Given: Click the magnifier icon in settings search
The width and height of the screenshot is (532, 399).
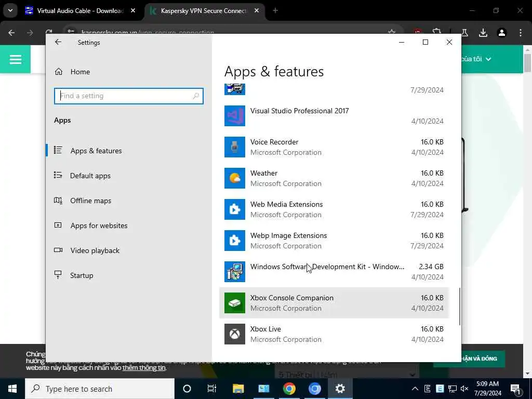Looking at the screenshot, I should (196, 96).
